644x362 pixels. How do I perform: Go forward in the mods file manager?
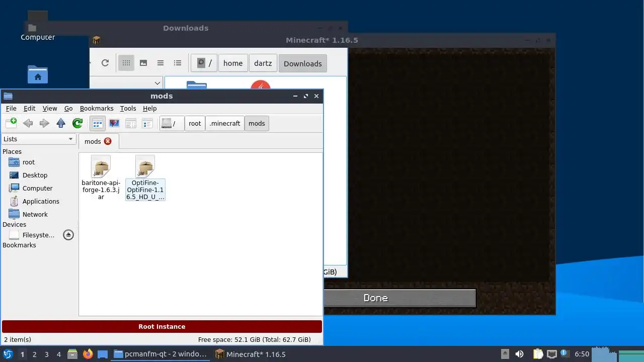coord(44,123)
